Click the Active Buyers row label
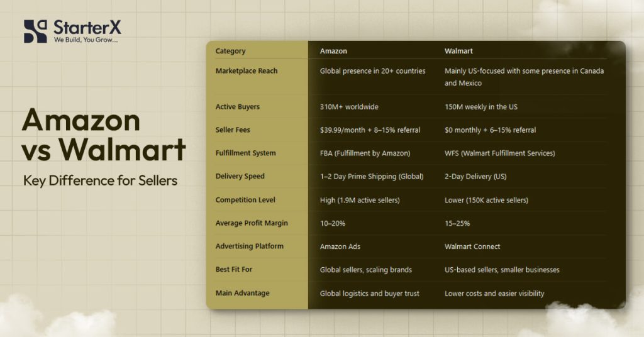The image size is (644, 337). (x=237, y=107)
